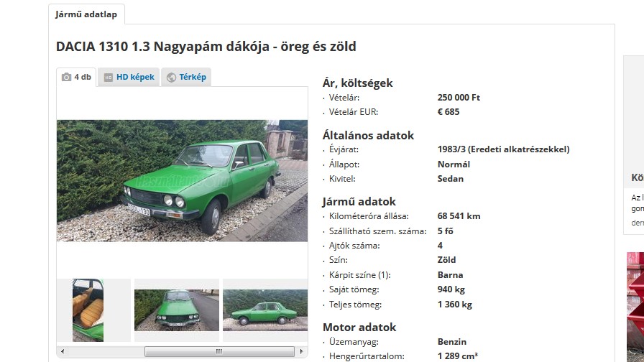
Task: Click the main green Dacia photo
Action: 182,180
